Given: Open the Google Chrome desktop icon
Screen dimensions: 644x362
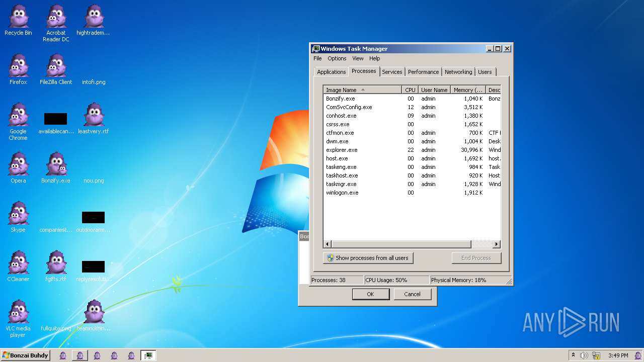Looking at the screenshot, I should [x=18, y=122].
